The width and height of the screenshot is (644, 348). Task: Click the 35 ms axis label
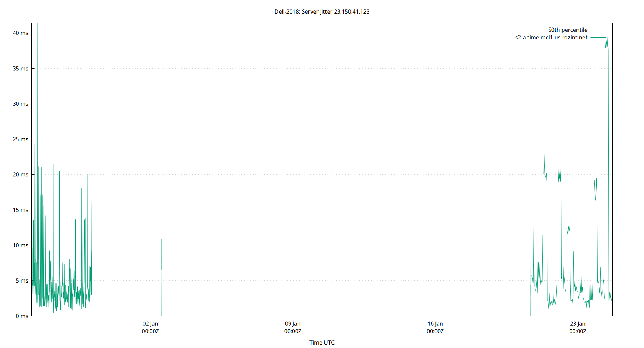pyautogui.click(x=21, y=69)
